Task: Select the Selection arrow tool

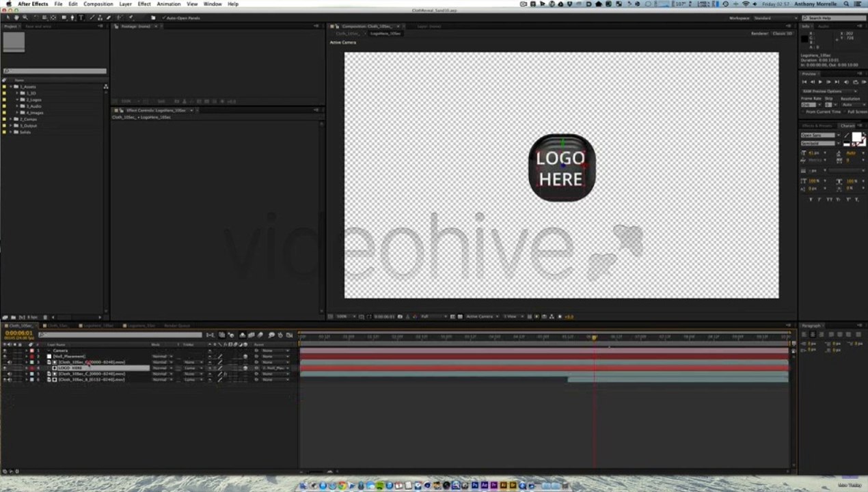Action: 8,18
